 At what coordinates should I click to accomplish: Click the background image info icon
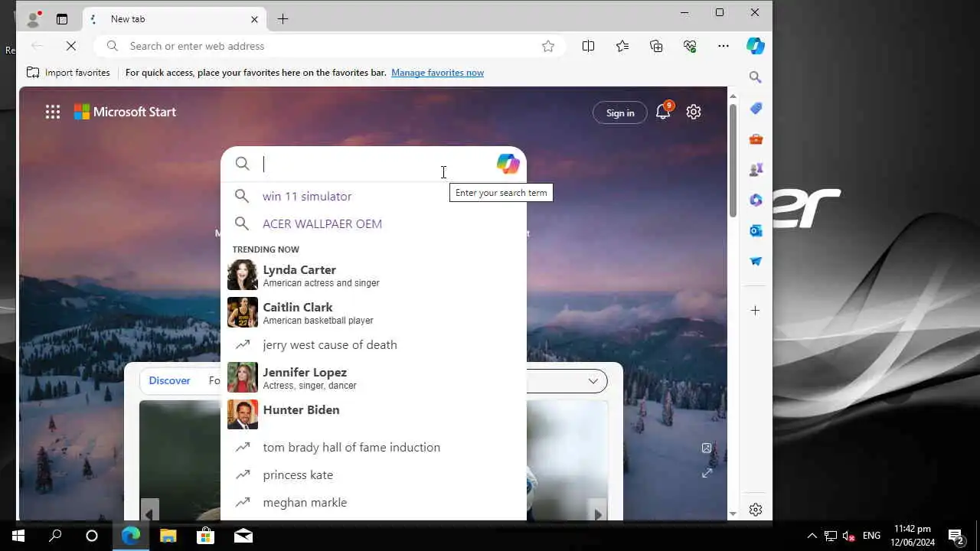707,448
